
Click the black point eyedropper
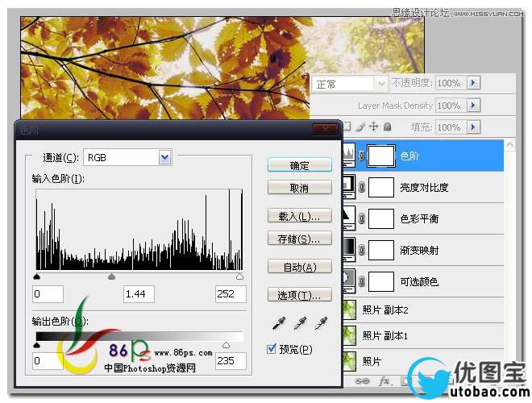[279, 323]
